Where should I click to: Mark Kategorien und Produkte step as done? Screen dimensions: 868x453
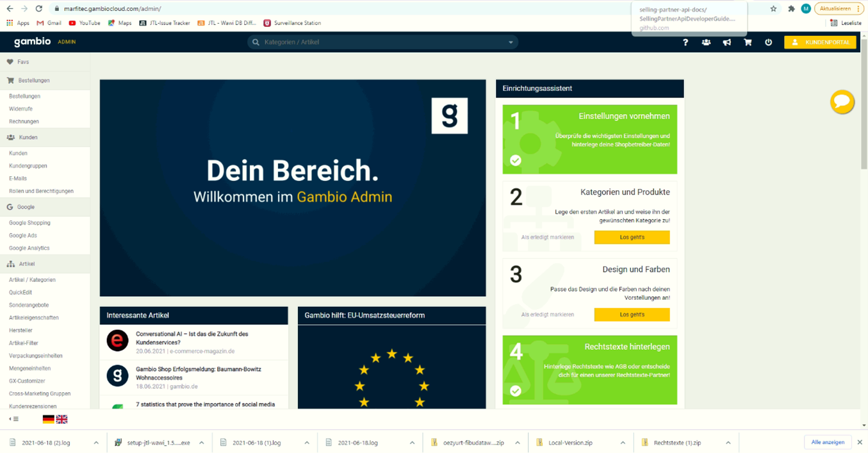point(547,237)
